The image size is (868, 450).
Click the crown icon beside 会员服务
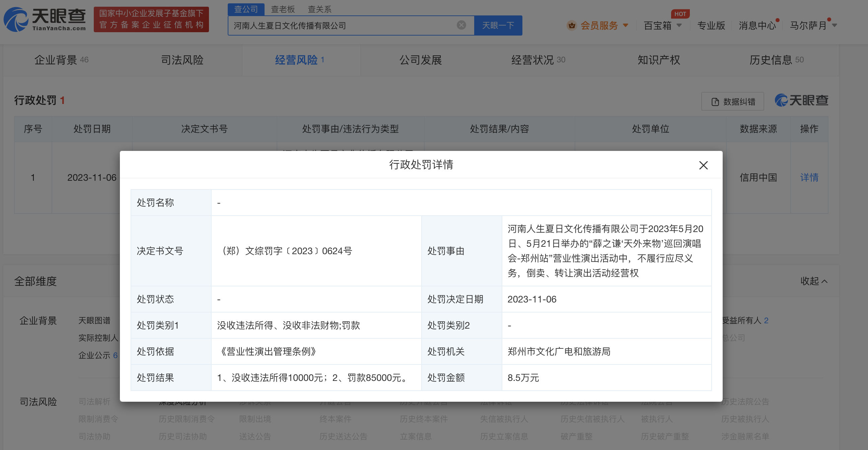click(x=572, y=25)
